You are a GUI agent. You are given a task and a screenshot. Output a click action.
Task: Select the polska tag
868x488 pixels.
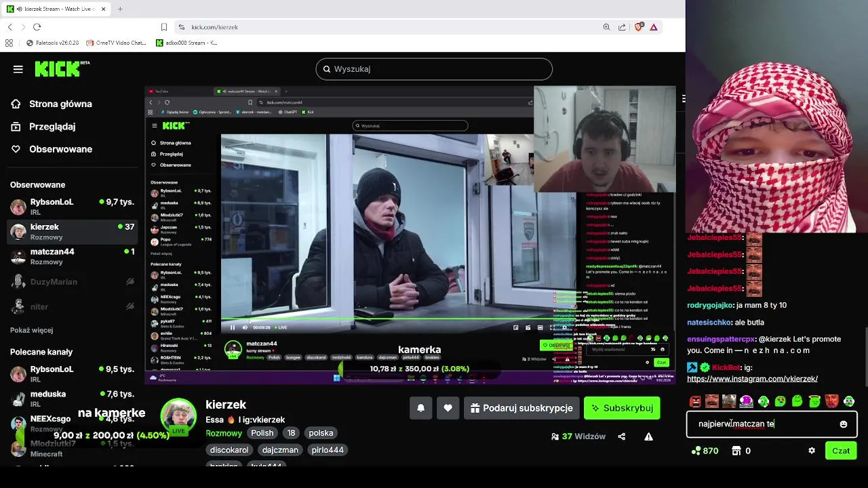coord(321,433)
